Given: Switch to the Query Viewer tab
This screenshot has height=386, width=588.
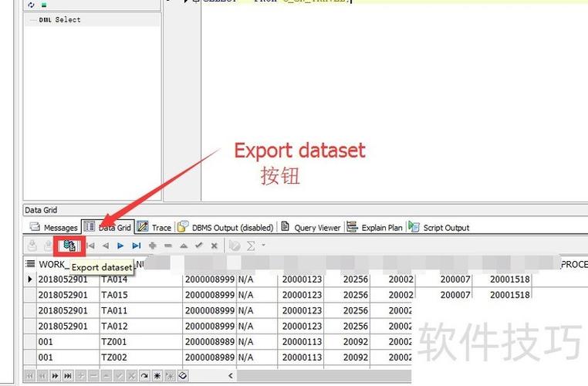Looking at the screenshot, I should (311, 227).
